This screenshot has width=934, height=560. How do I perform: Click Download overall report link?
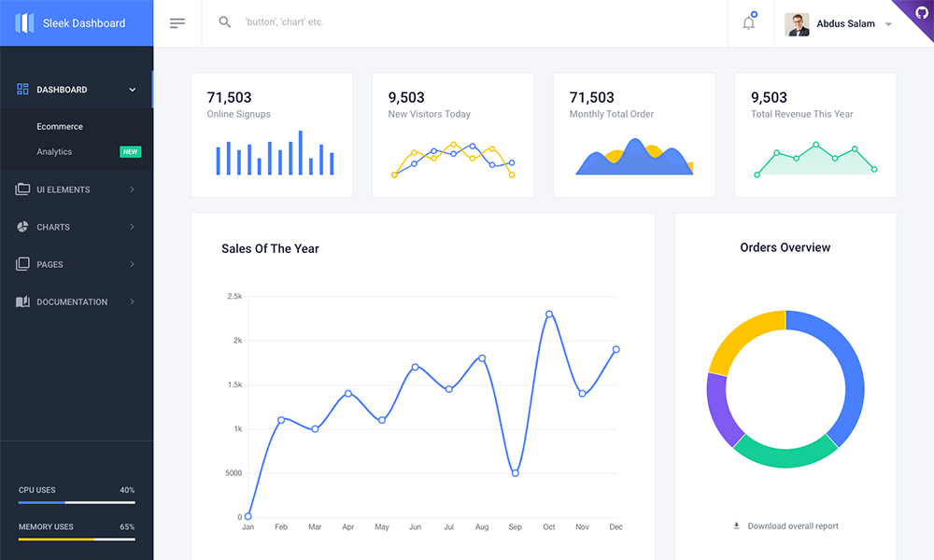[793, 526]
